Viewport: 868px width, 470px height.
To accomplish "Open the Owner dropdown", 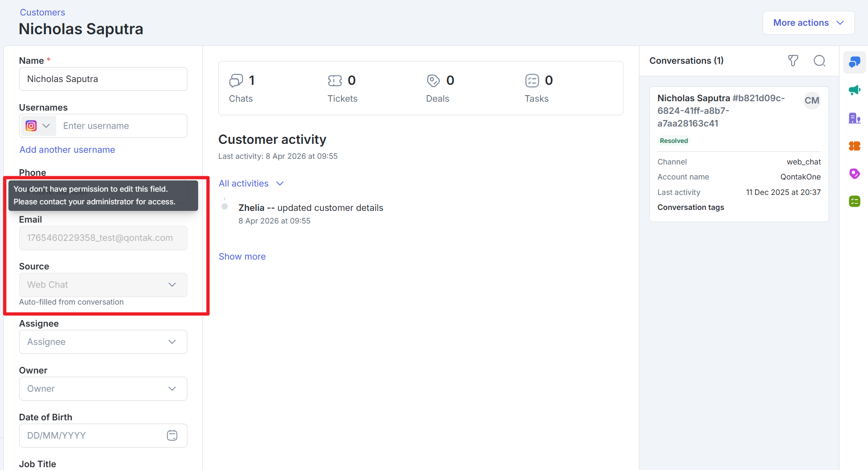I will (x=103, y=389).
